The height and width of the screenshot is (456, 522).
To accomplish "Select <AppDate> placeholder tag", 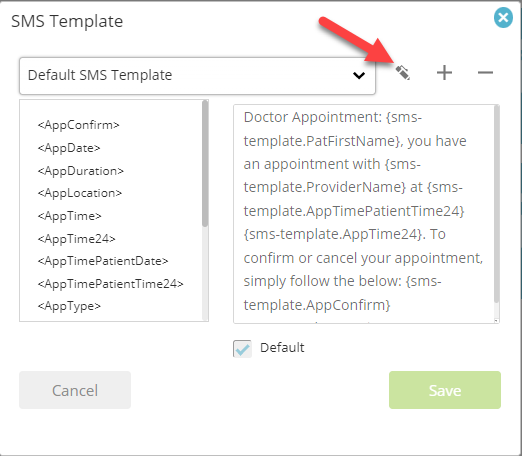I will pyautogui.click(x=69, y=148).
